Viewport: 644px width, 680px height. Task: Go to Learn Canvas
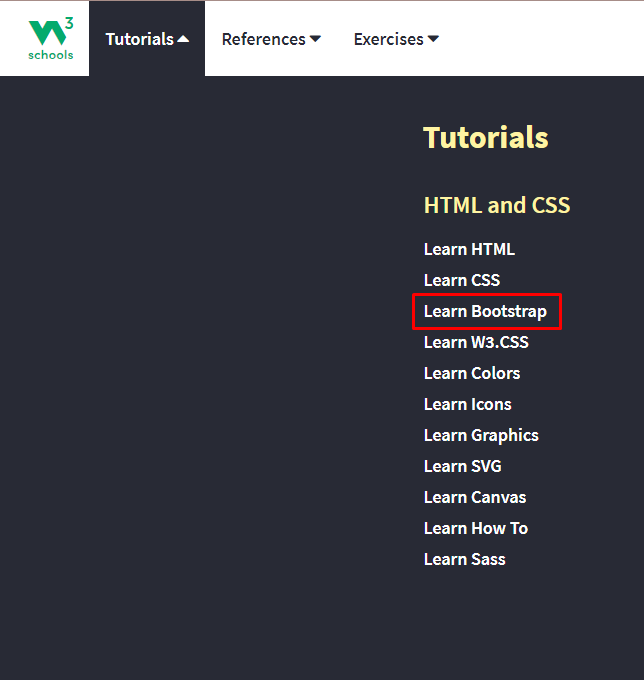tap(475, 497)
